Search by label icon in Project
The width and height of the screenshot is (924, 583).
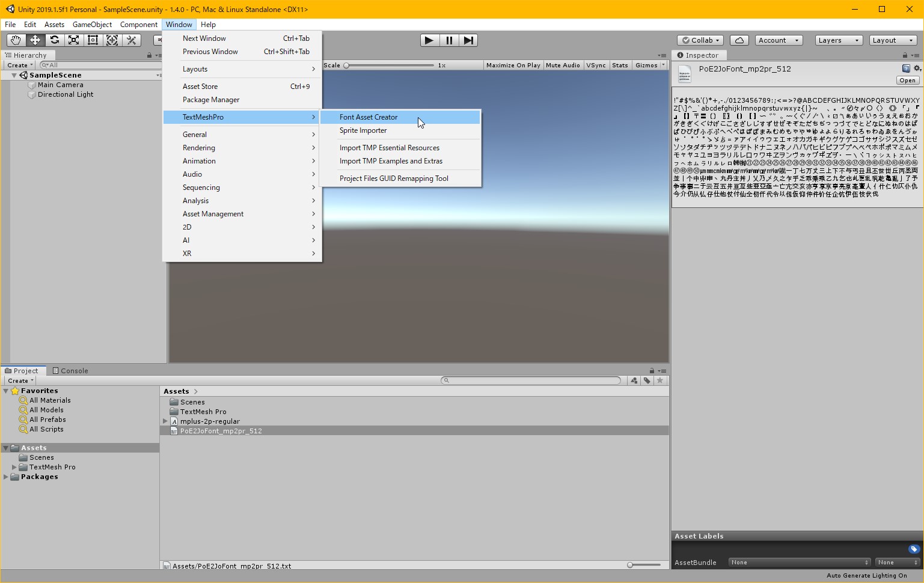pyautogui.click(x=647, y=380)
